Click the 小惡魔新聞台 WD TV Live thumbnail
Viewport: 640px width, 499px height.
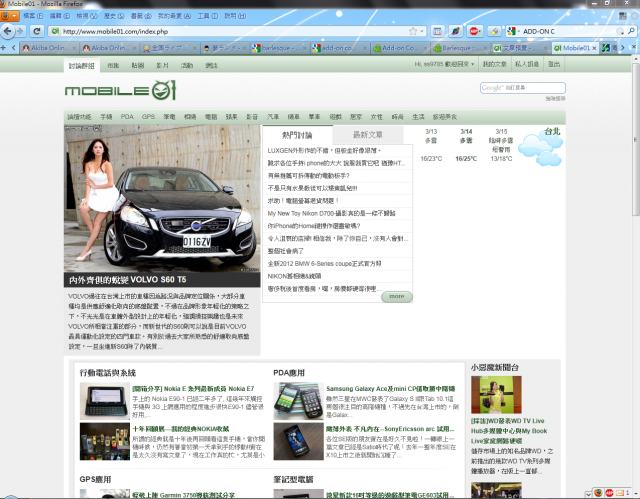tap(496, 395)
